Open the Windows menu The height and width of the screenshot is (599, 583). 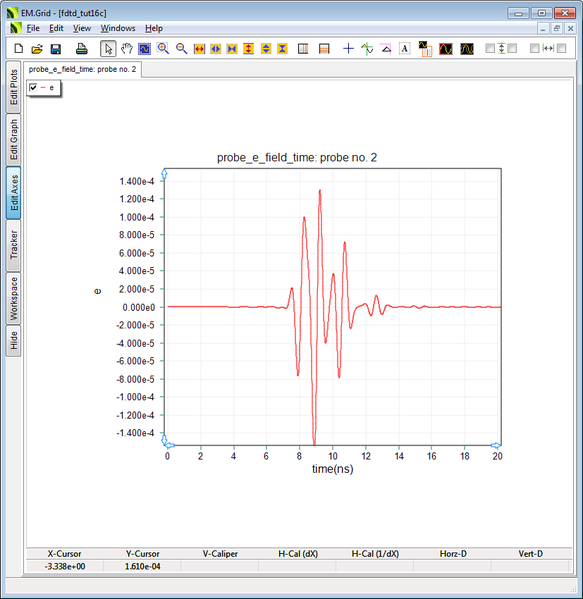tap(118, 28)
